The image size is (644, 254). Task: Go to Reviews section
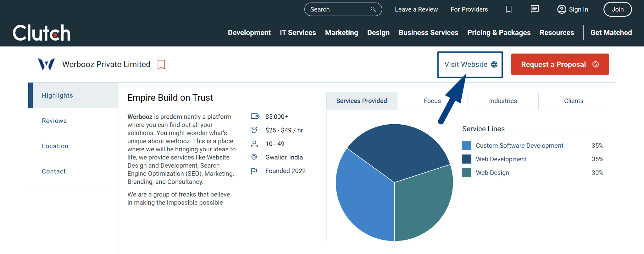(x=54, y=121)
